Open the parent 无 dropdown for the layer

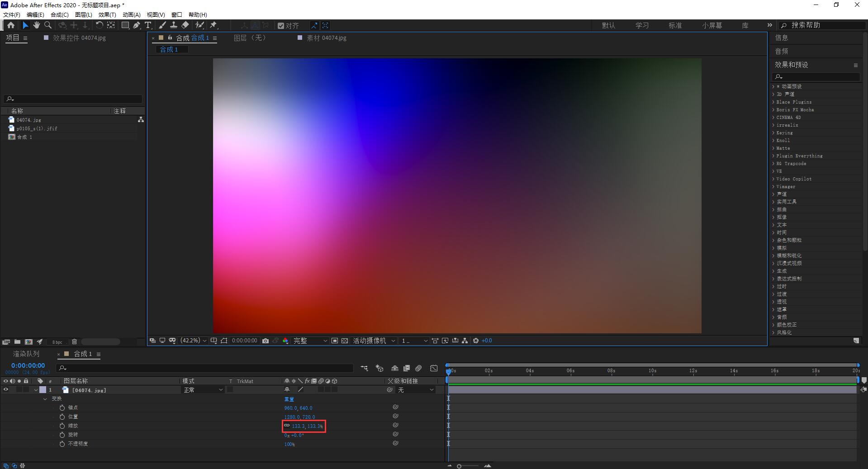click(x=416, y=390)
